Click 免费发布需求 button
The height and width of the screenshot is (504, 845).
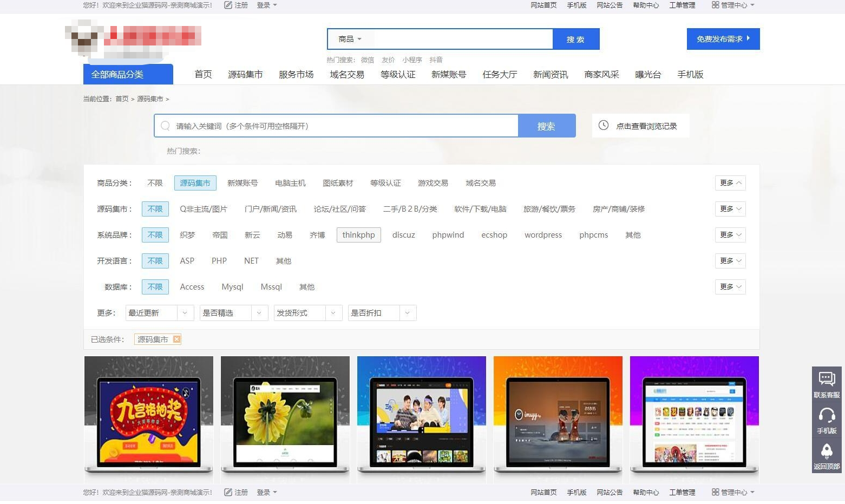[x=723, y=39]
